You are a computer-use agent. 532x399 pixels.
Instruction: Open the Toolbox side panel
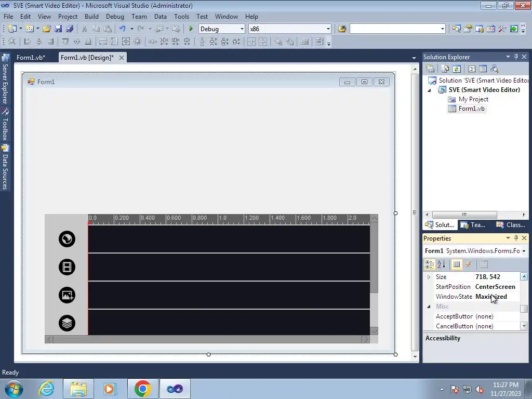(x=5, y=125)
